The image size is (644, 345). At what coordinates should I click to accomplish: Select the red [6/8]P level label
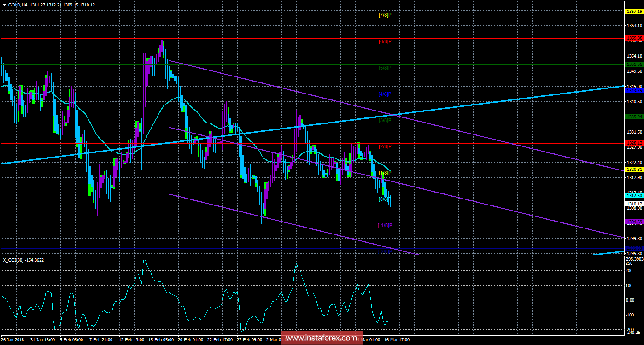click(385, 41)
